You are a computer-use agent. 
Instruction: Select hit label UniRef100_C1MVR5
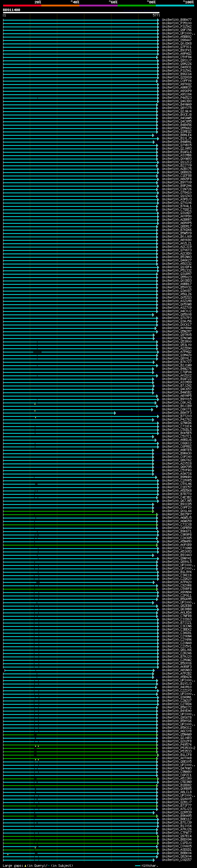(177, 481)
